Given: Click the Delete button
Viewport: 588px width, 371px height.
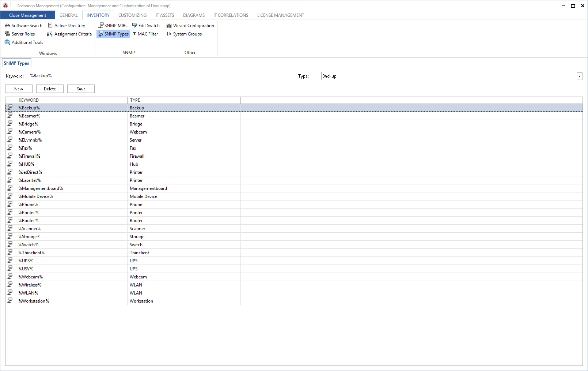Looking at the screenshot, I should (50, 89).
